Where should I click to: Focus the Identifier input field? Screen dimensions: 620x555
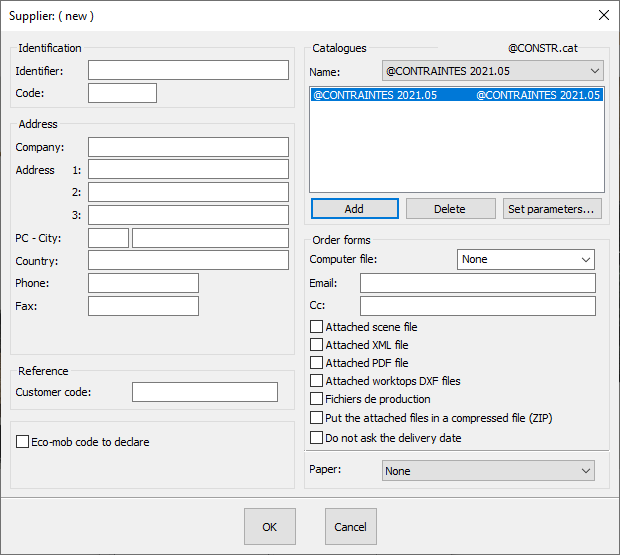coord(188,70)
